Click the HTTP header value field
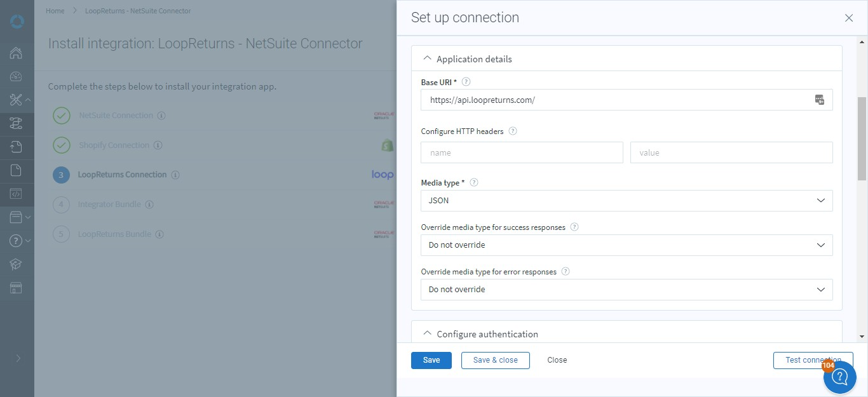868x397 pixels. [x=731, y=152]
